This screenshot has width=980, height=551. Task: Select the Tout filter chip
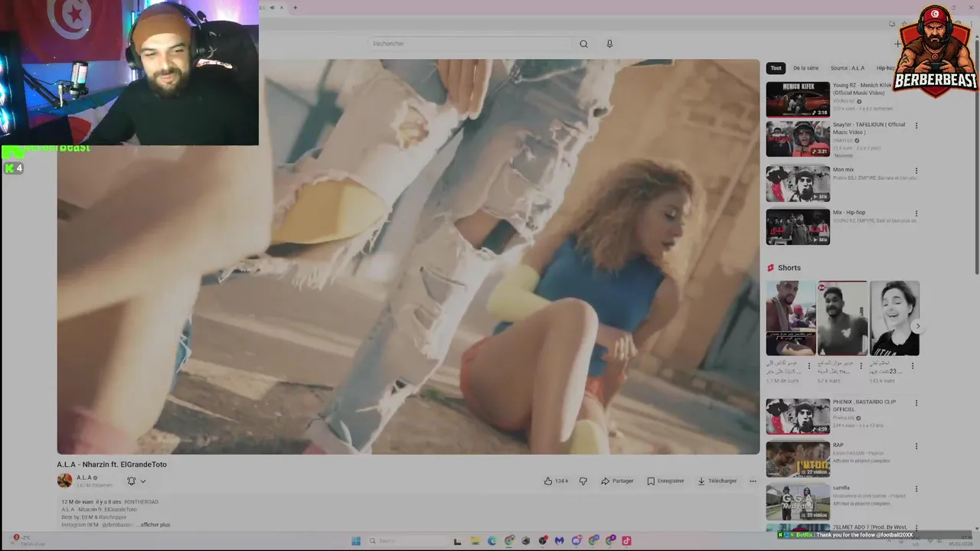776,68
